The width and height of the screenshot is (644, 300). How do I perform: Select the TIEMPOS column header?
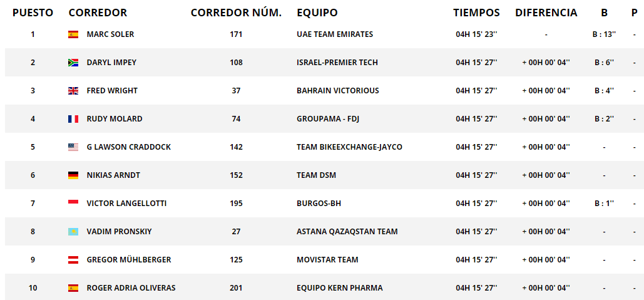(476, 13)
